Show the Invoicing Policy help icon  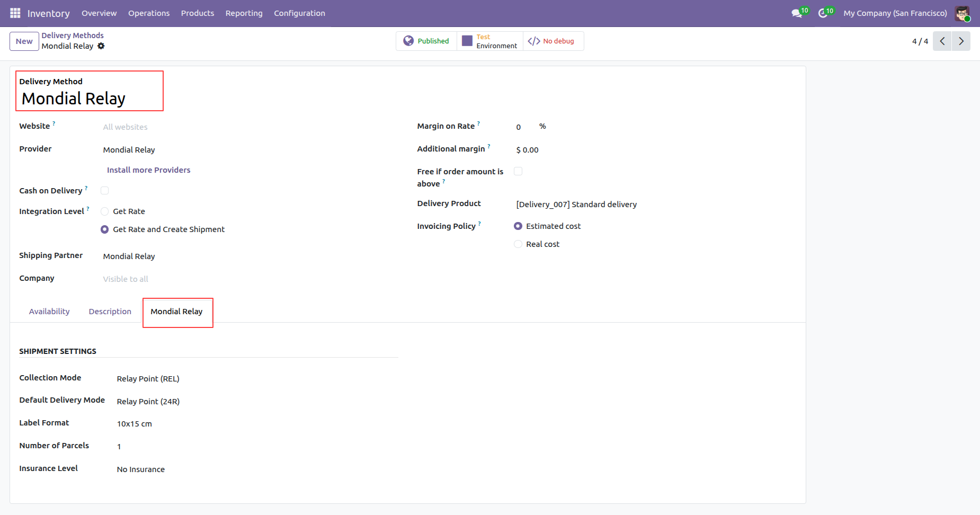(480, 224)
